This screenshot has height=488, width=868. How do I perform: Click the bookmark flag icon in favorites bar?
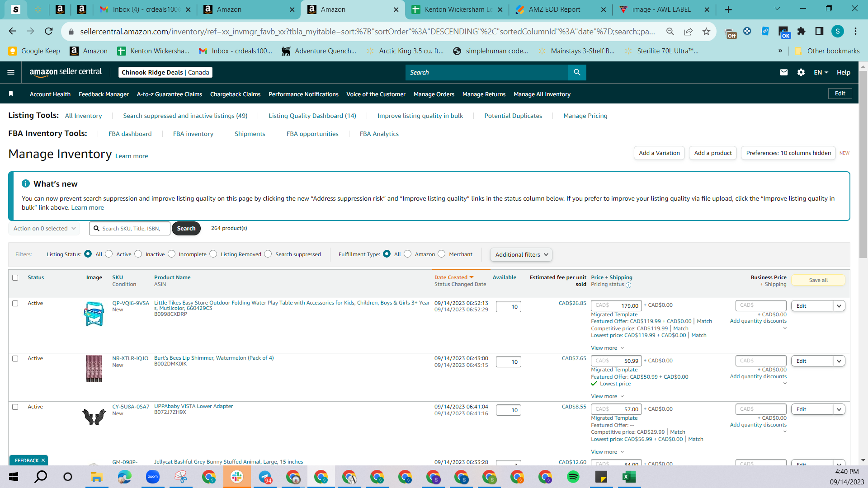[11, 94]
